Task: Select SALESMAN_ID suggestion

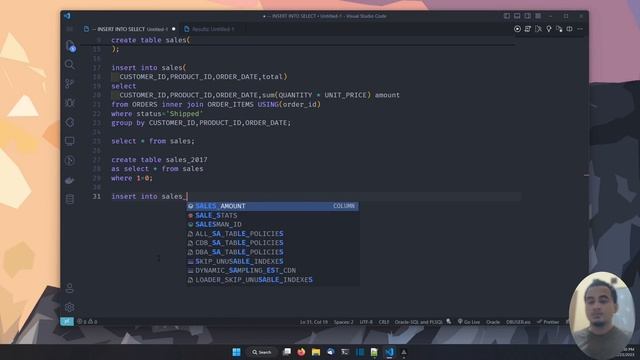Action: 273,224
